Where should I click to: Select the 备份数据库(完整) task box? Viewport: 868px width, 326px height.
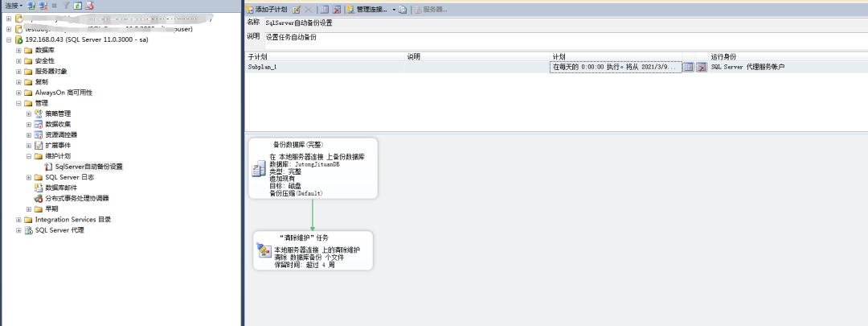(313, 168)
